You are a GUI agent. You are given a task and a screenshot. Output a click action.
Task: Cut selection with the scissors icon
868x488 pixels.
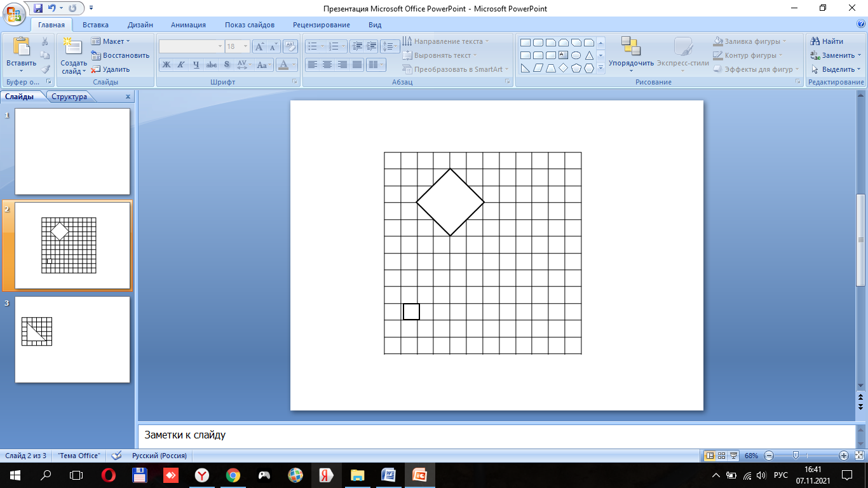click(x=45, y=41)
